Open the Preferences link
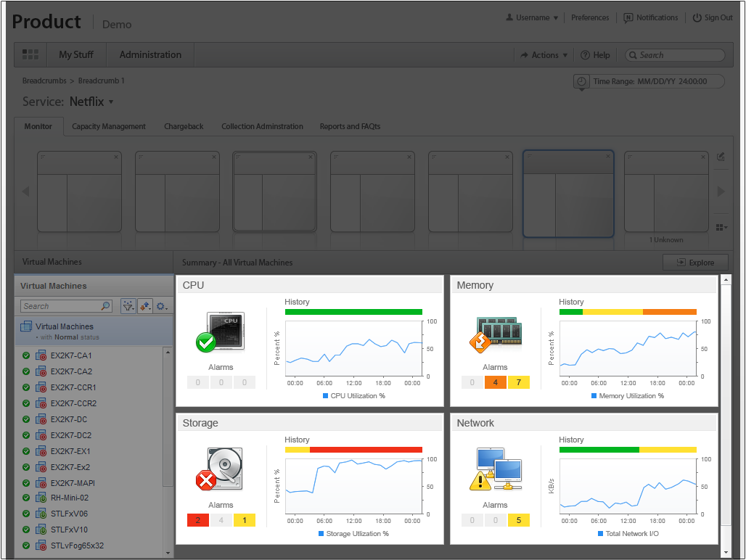Image resolution: width=746 pixels, height=560 pixels. tap(590, 18)
